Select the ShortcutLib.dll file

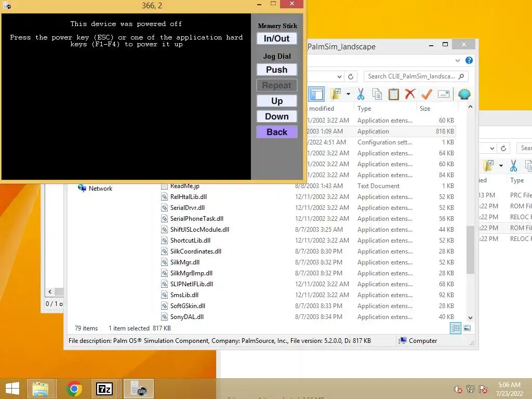[190, 240]
